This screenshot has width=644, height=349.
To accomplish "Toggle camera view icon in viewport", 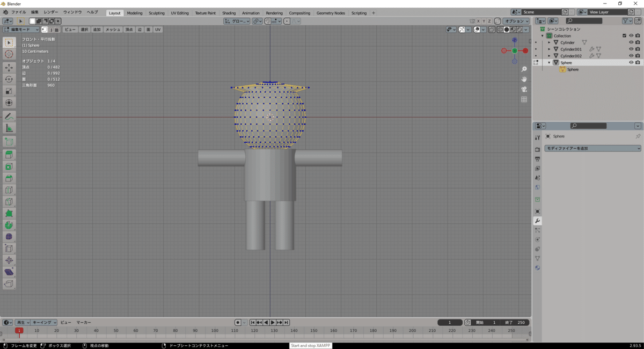I will (524, 89).
